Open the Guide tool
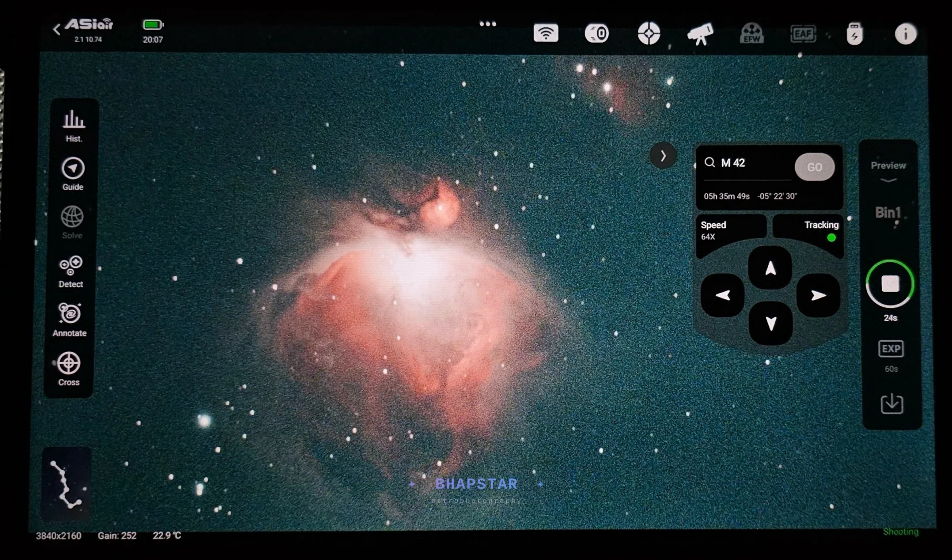 click(73, 174)
